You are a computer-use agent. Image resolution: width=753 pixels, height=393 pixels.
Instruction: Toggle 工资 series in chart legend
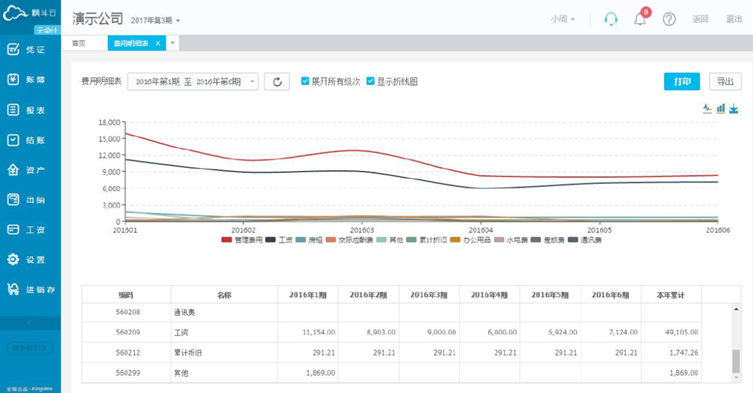point(279,240)
